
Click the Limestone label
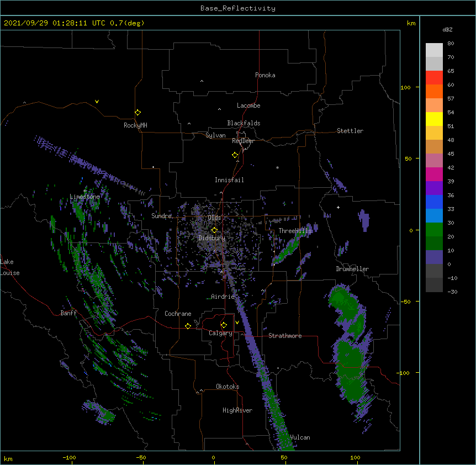point(84,197)
